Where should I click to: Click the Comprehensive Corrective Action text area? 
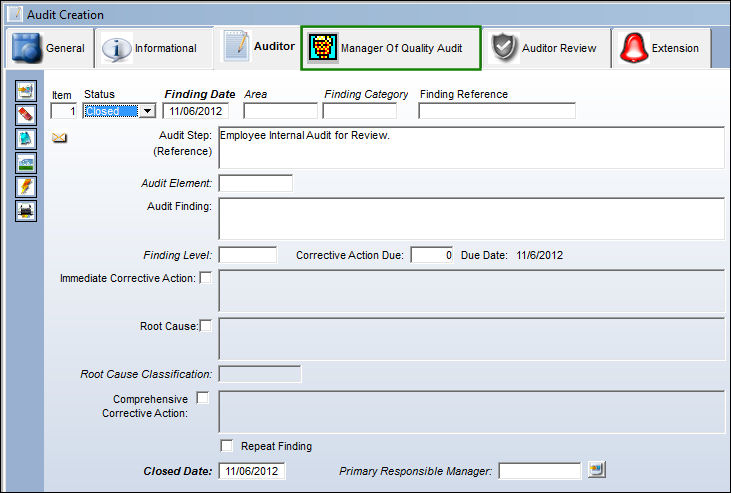coord(471,412)
